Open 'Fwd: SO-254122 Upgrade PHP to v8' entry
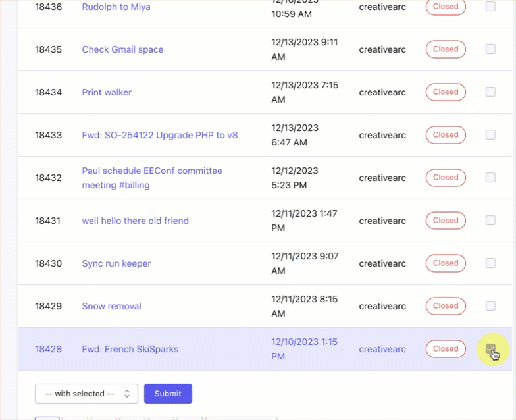 pos(159,135)
